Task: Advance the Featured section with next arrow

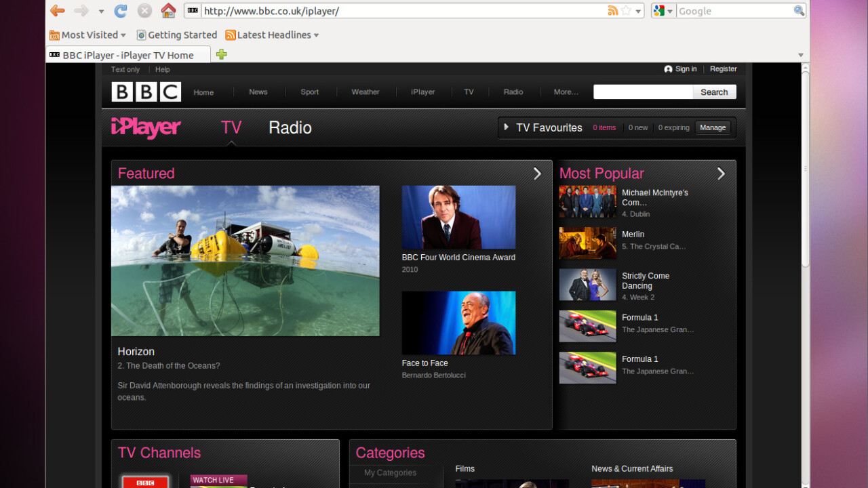Action: pos(537,174)
